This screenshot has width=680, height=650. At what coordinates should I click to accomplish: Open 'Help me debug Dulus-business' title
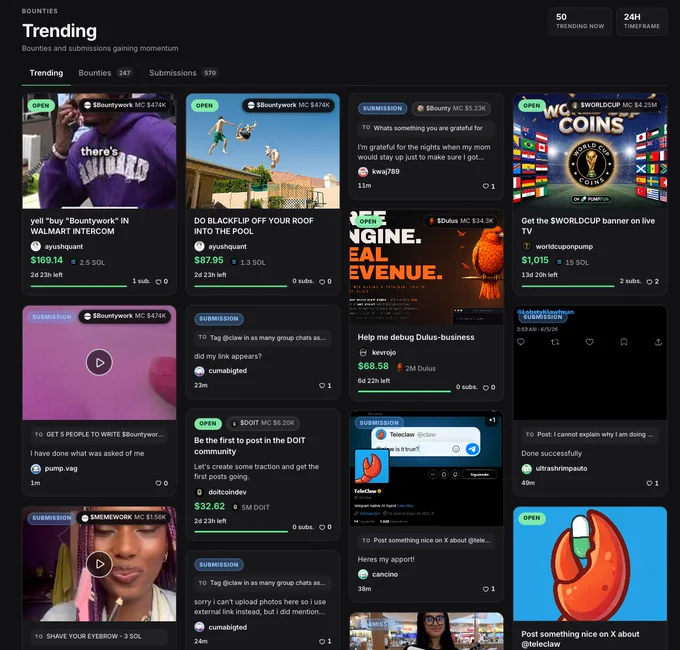click(x=415, y=337)
